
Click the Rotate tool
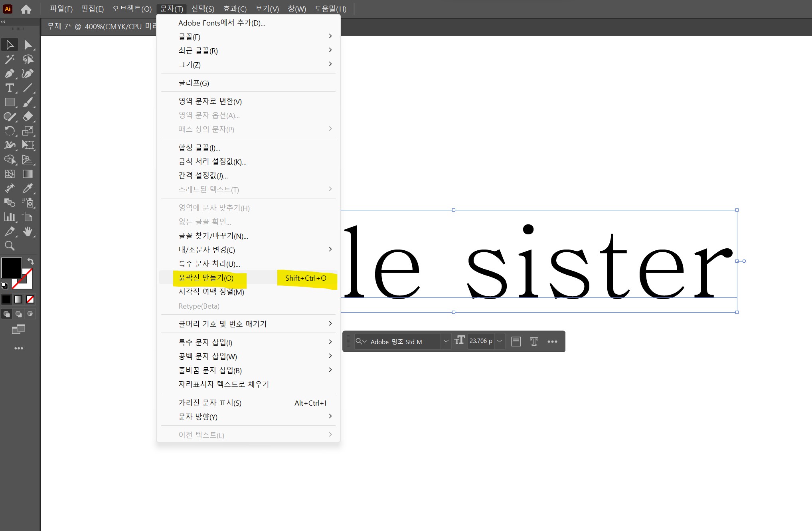click(10, 131)
